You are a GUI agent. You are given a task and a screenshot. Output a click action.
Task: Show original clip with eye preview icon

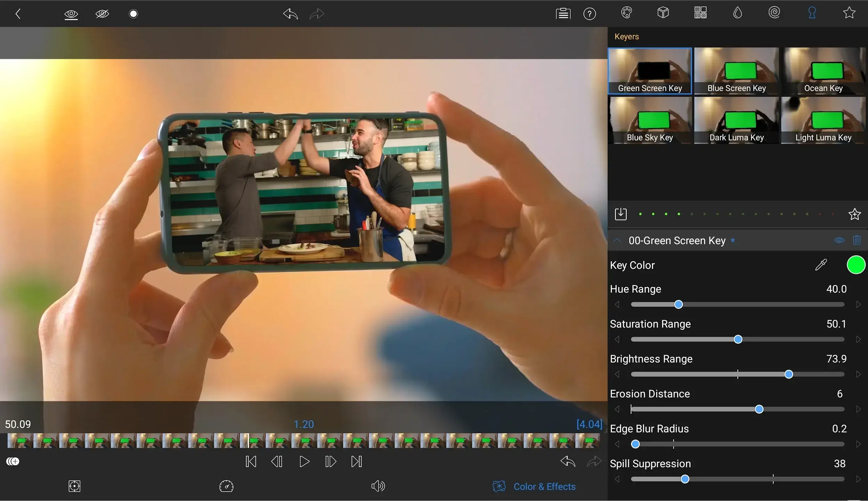tap(71, 14)
